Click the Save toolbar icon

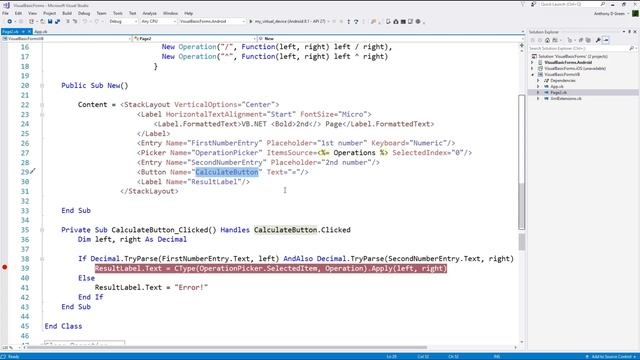[50, 21]
